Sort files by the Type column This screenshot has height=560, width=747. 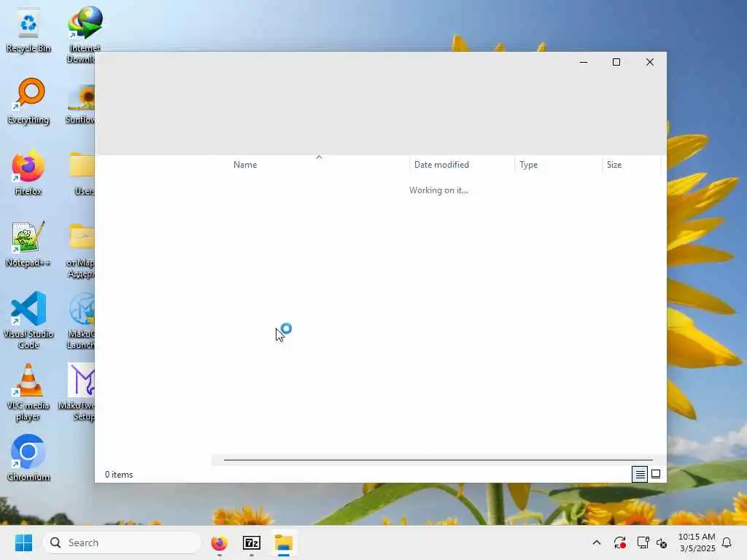tap(558, 165)
